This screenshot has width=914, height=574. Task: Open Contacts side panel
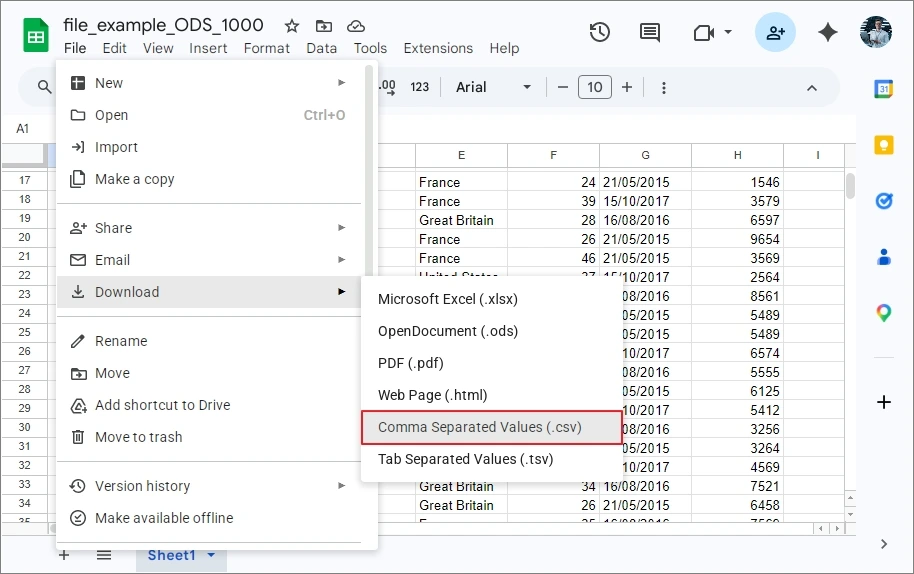[884, 256]
